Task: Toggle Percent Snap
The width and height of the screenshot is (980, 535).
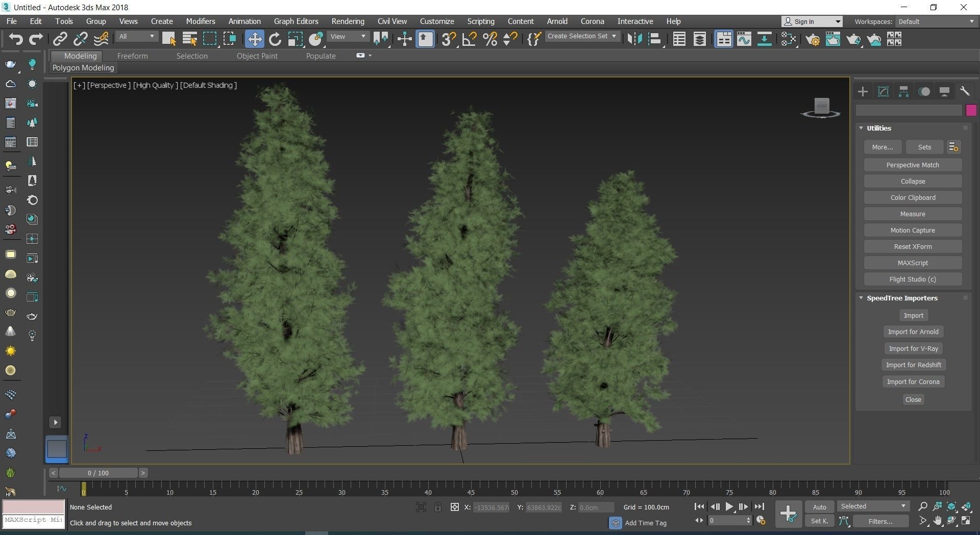Action: [x=489, y=39]
